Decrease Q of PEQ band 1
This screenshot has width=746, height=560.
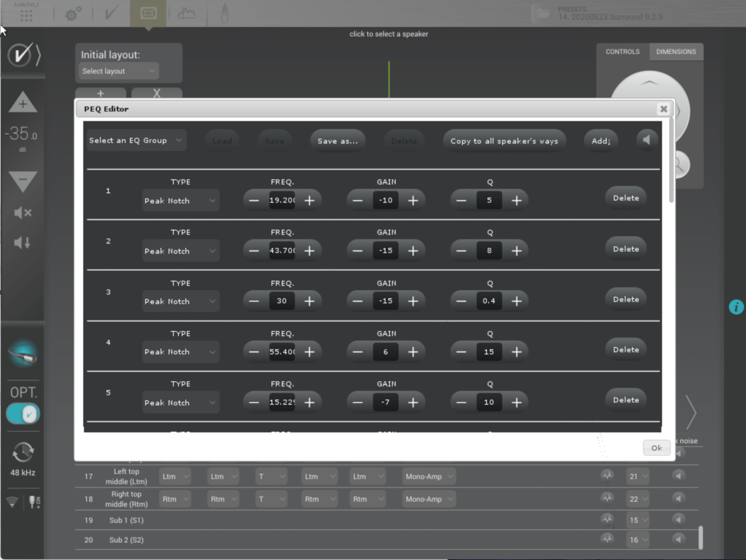[461, 201]
